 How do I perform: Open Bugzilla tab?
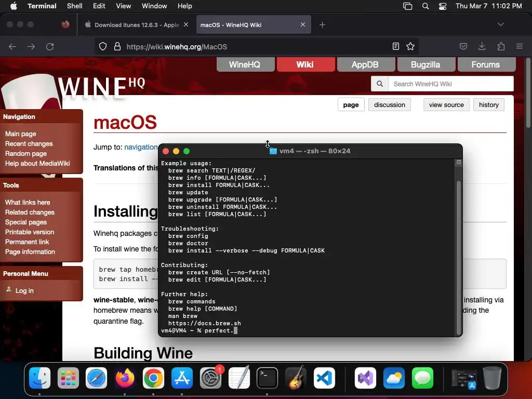[425, 64]
